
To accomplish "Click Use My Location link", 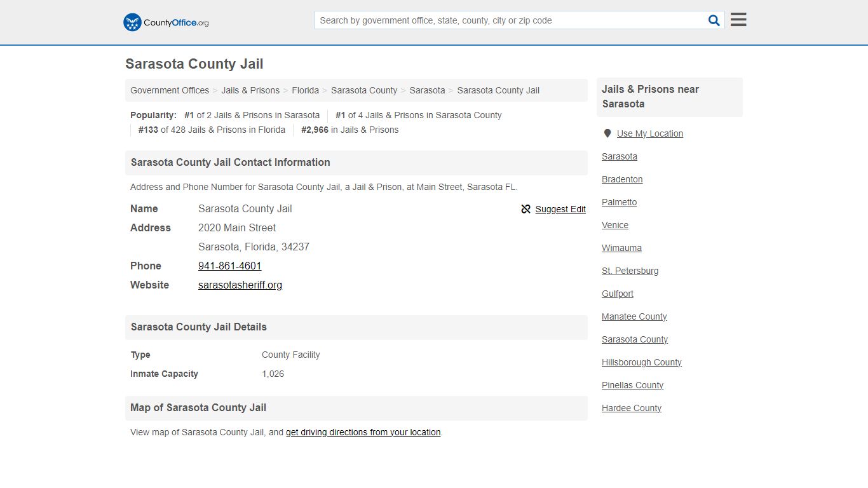I will 650,133.
